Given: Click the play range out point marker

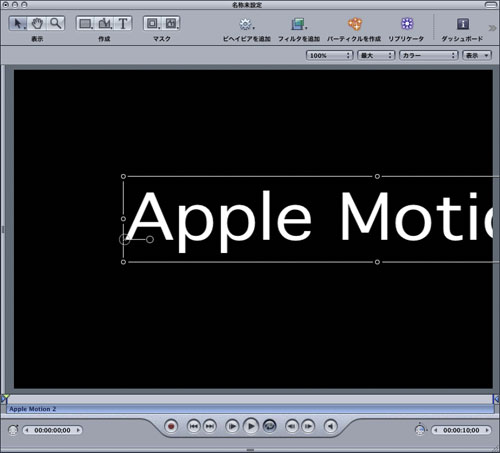Looking at the screenshot, I should click(x=496, y=399).
